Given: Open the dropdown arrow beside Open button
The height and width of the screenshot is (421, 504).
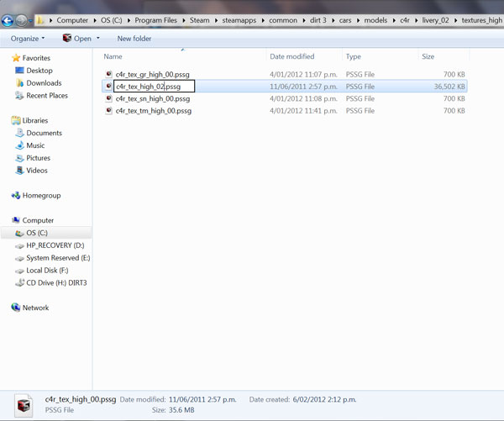Looking at the screenshot, I should 98,39.
